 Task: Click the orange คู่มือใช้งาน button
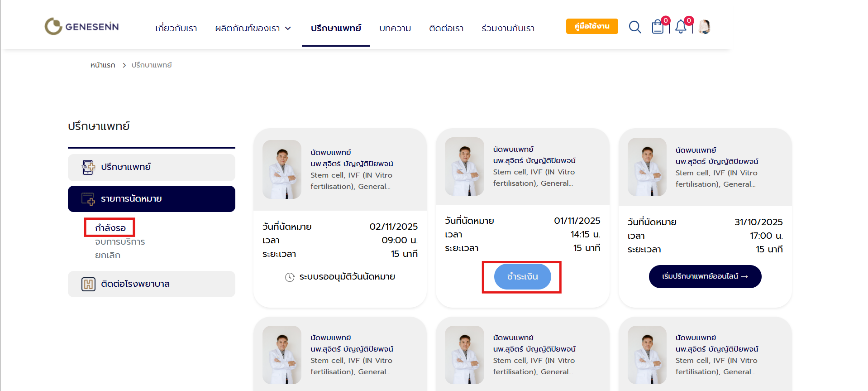(x=591, y=26)
